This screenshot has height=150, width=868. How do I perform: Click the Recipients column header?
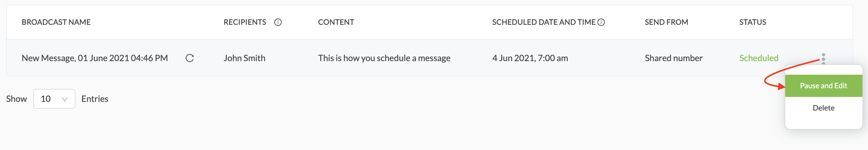[x=245, y=22]
